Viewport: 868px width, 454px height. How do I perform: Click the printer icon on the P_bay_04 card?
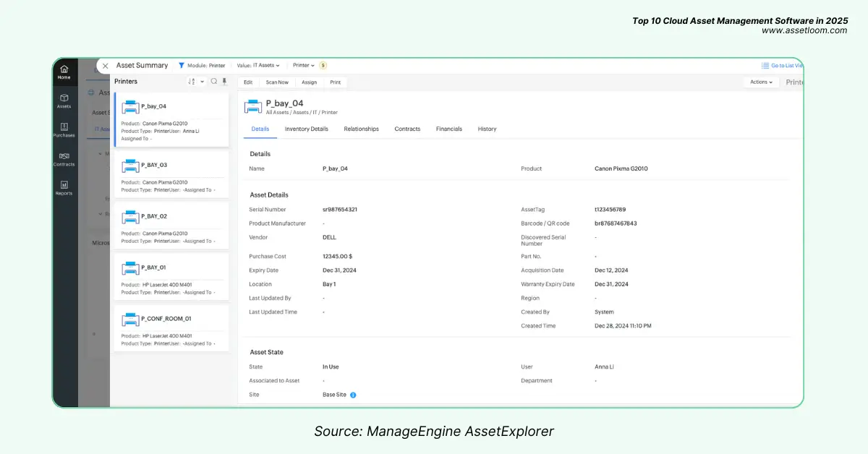pos(130,106)
